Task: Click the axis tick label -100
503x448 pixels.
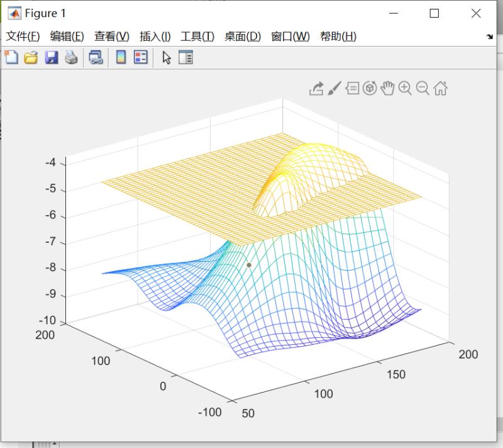Action: pyautogui.click(x=210, y=412)
